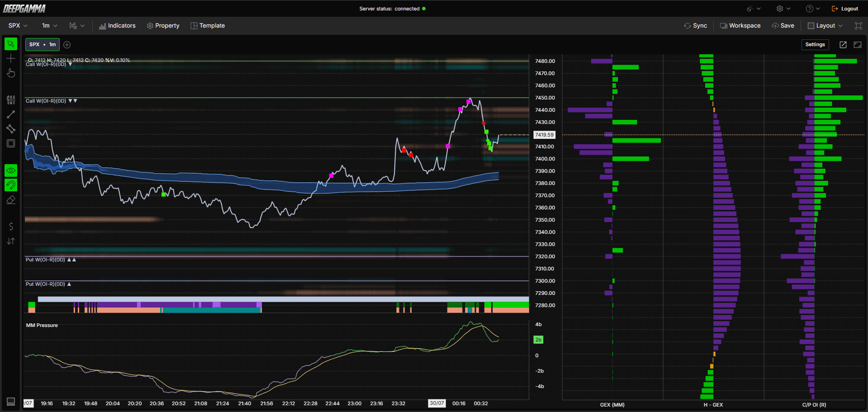Select the multi-point path drawing tool

coord(11,129)
